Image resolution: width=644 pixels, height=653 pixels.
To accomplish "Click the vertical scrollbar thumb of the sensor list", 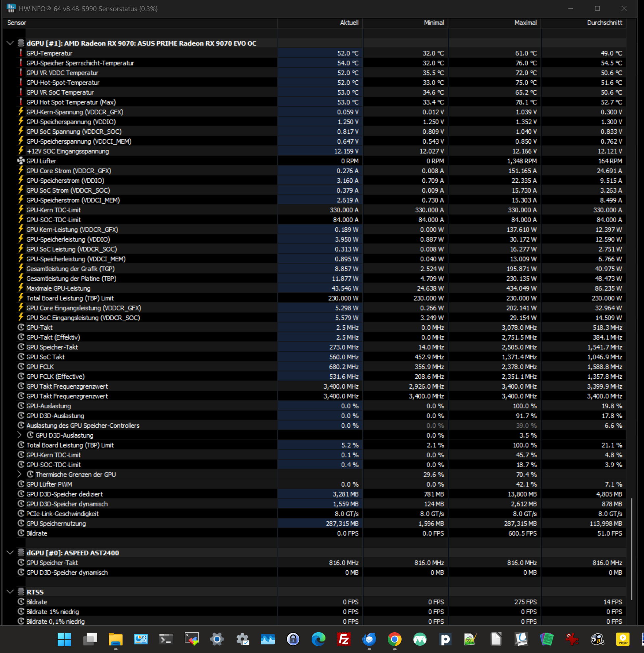I will [631, 549].
